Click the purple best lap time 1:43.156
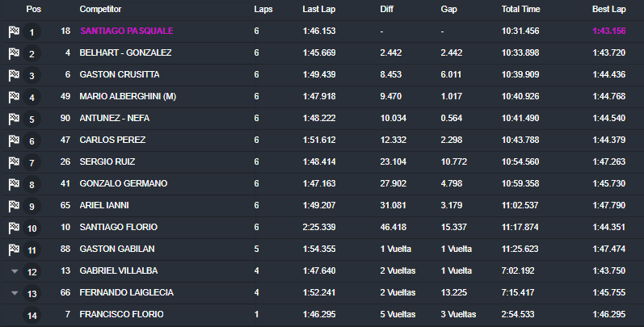 pos(608,31)
